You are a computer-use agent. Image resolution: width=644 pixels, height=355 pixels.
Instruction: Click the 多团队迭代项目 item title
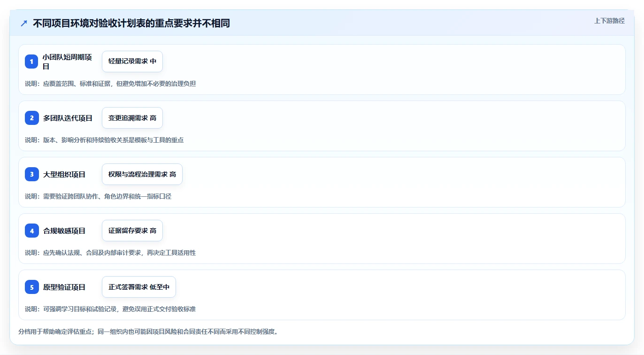coord(68,118)
